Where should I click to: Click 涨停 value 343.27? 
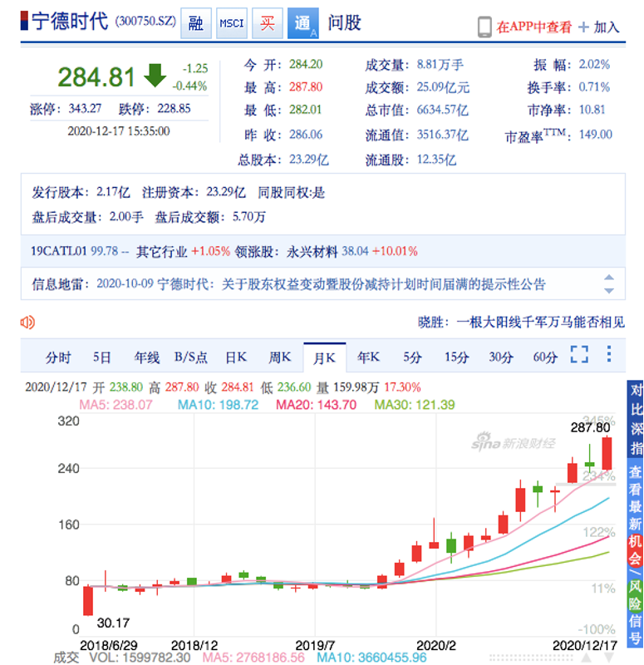coord(85,109)
